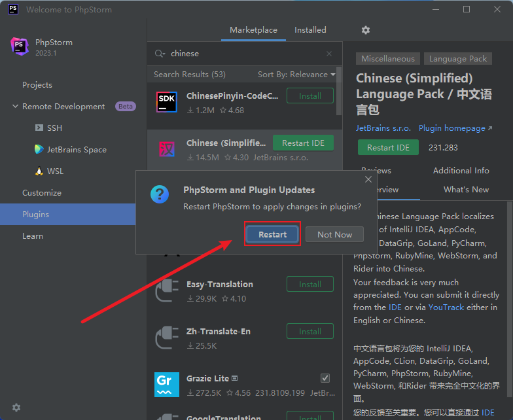Viewport: 513px width, 420px height.
Task: Click the question mark dialog icon
Action: pos(160,194)
